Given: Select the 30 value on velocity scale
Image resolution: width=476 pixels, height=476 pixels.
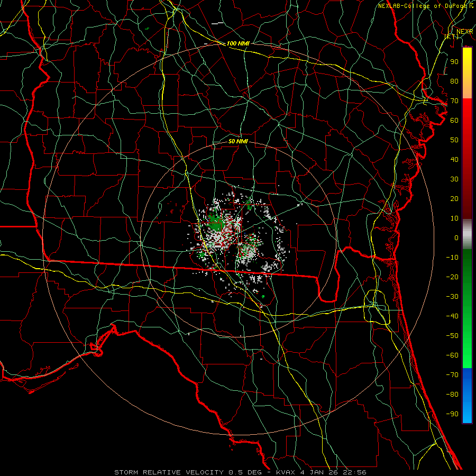Looking at the screenshot, I should (x=454, y=179).
